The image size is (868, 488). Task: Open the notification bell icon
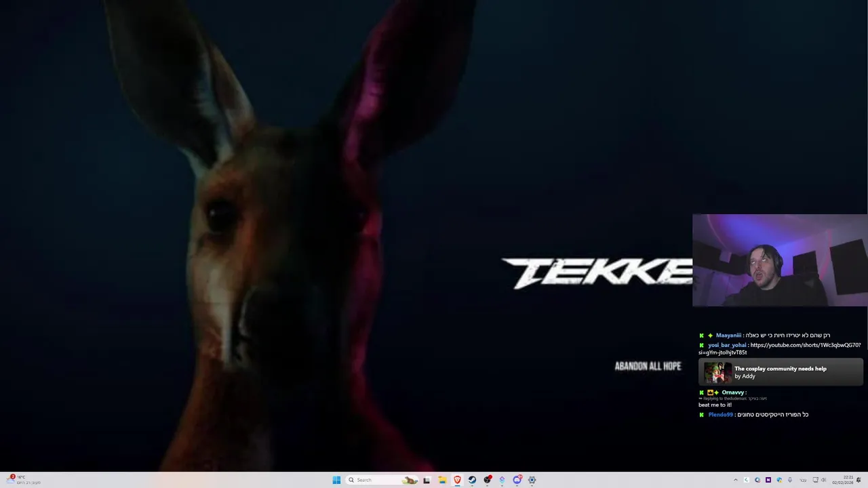(x=859, y=480)
